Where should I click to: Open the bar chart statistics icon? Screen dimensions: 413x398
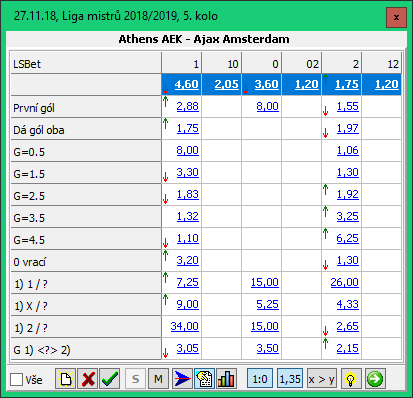(226, 379)
